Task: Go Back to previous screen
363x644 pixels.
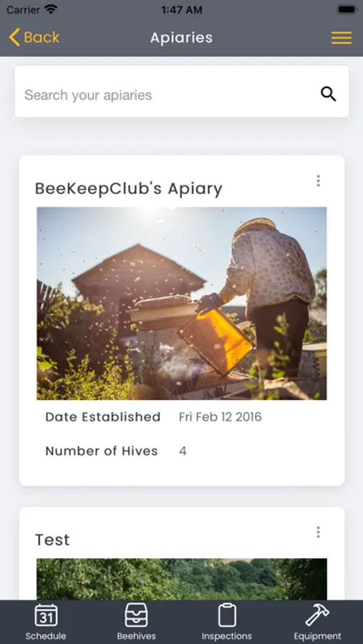Action: (34, 37)
